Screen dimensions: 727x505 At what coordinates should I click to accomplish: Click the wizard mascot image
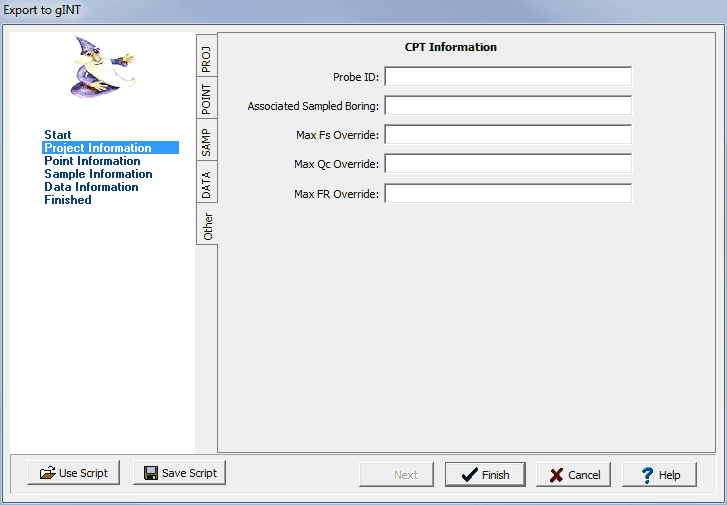click(102, 66)
